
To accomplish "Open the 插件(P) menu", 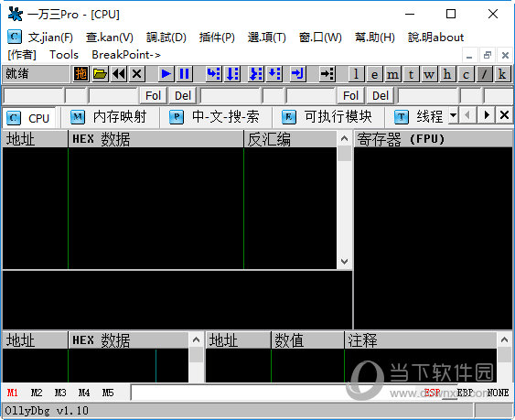I will (217, 38).
